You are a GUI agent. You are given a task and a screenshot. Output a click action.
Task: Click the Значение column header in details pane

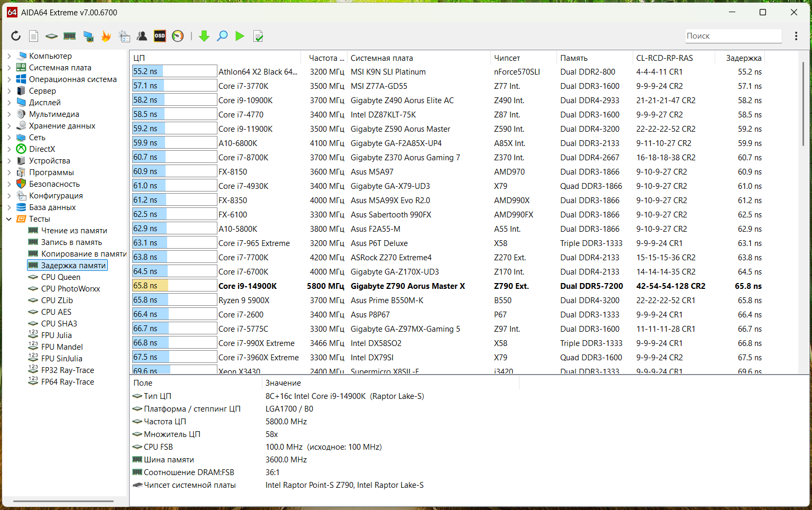tap(390, 383)
